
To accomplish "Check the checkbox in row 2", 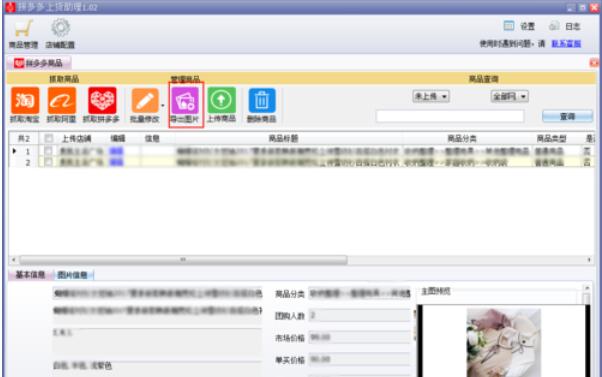I will point(48,162).
